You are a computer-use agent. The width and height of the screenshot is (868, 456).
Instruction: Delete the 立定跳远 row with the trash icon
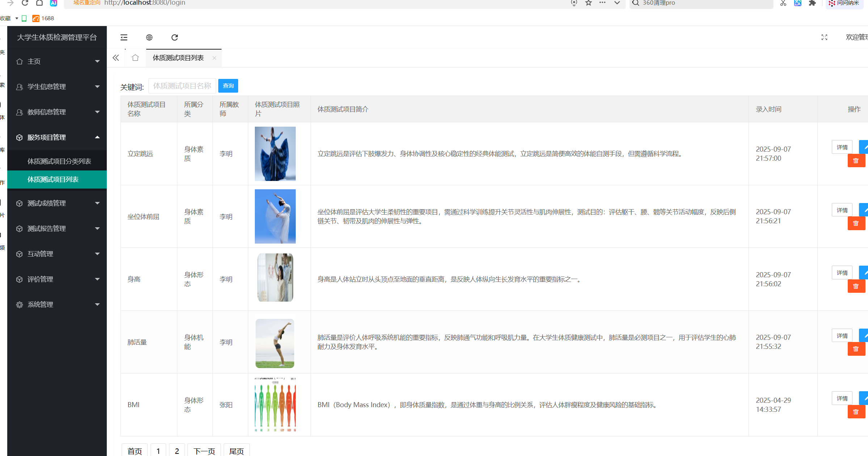click(x=856, y=161)
